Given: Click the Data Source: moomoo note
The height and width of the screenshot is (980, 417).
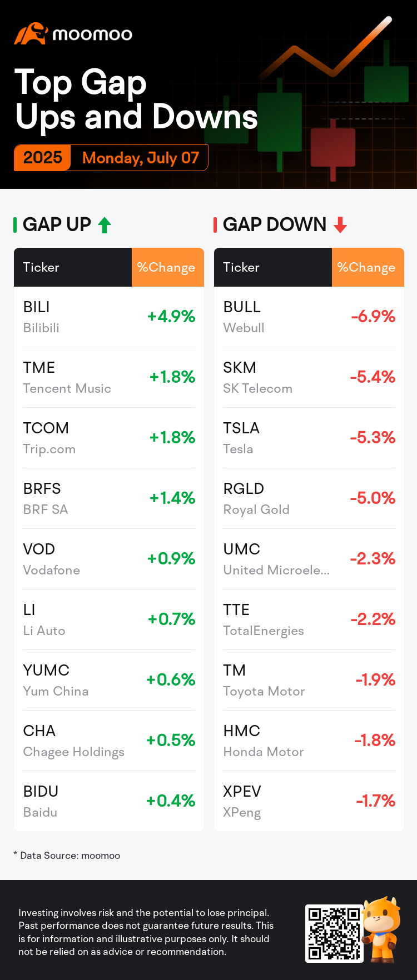Looking at the screenshot, I should point(70,856).
